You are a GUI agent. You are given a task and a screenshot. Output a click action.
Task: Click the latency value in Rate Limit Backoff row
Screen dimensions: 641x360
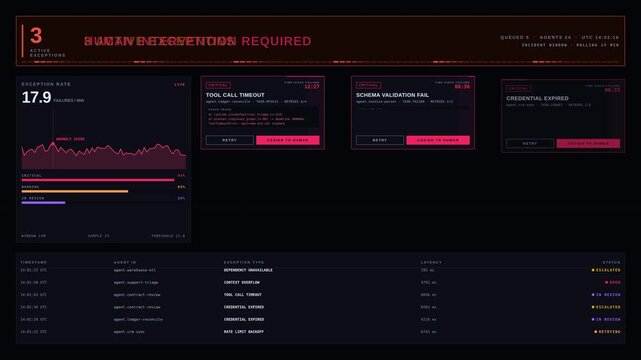pos(428,332)
